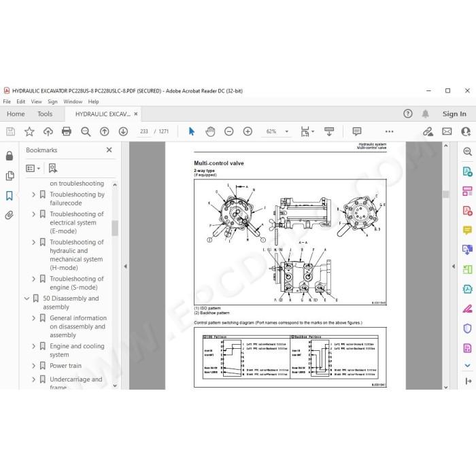This screenshot has height=476, width=476.
Task: Collapse right tools pane arrow
Action: pos(454,267)
